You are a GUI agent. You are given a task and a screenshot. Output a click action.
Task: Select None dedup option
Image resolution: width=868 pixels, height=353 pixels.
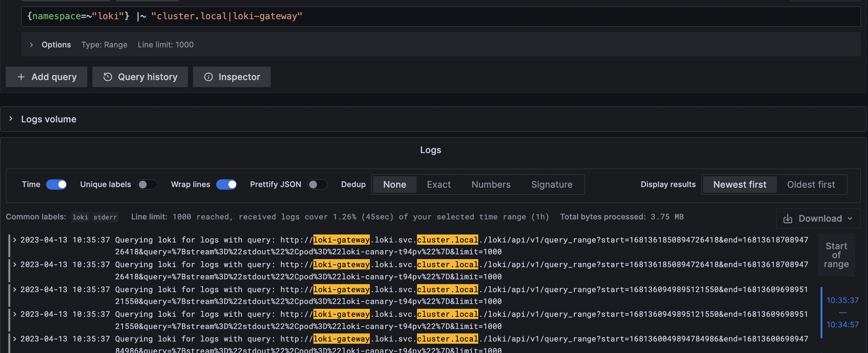(395, 185)
